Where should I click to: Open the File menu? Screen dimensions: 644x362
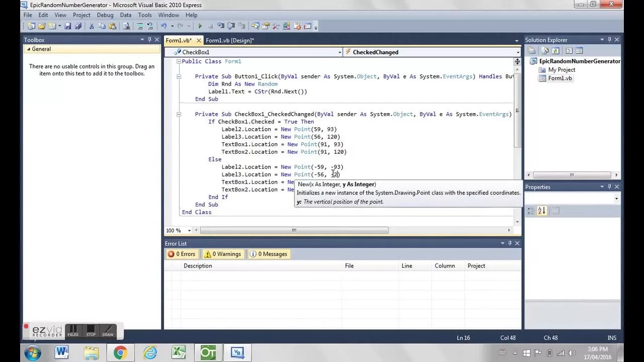(28, 15)
